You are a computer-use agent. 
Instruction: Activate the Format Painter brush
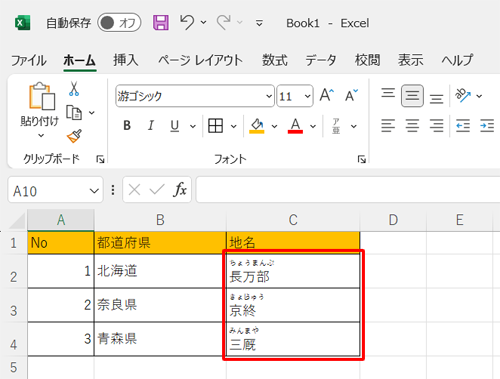(74, 136)
